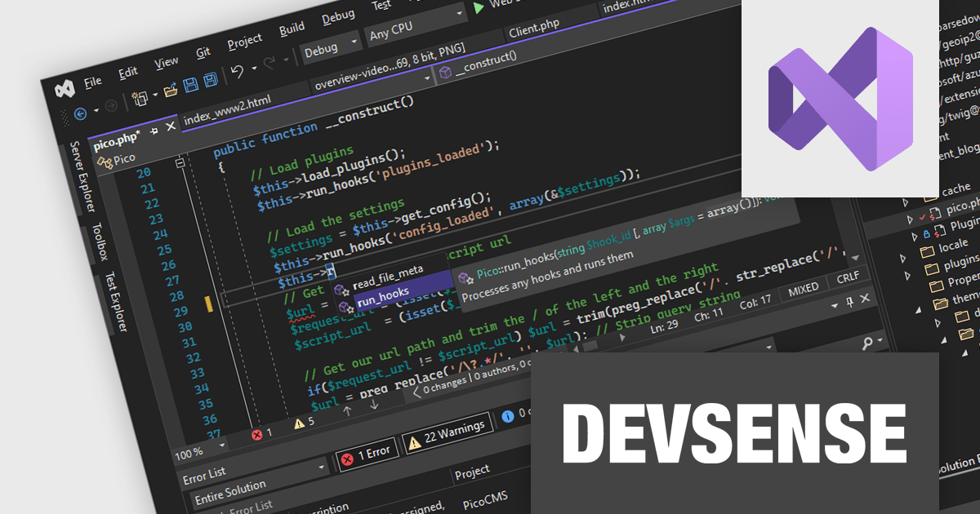Click the New Project icon in toolbar
The height and width of the screenshot is (514, 980).
tap(140, 97)
